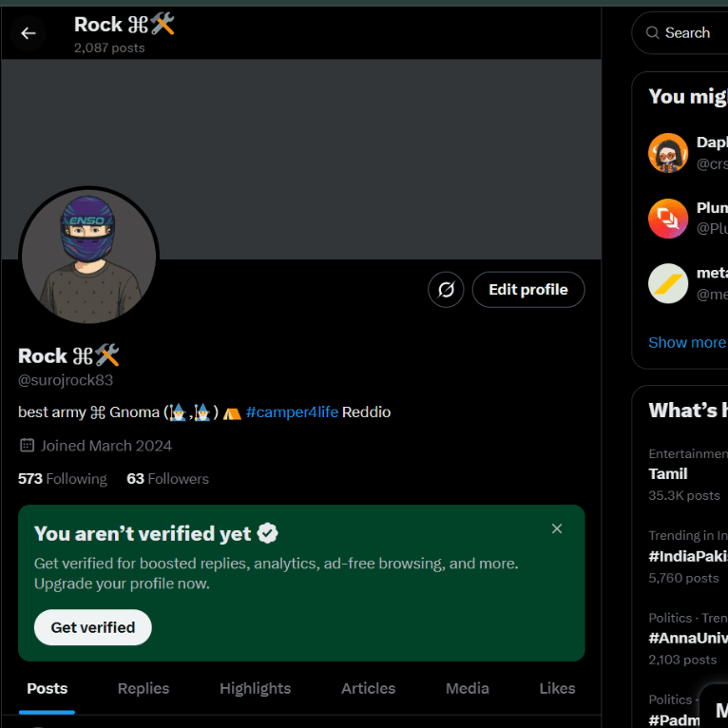Switch to the Articles tab

pyautogui.click(x=368, y=688)
